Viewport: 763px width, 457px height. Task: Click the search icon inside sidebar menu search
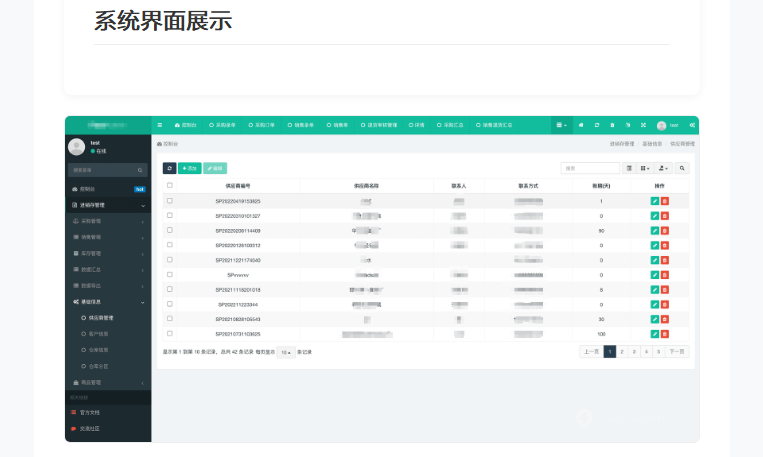[140, 170]
